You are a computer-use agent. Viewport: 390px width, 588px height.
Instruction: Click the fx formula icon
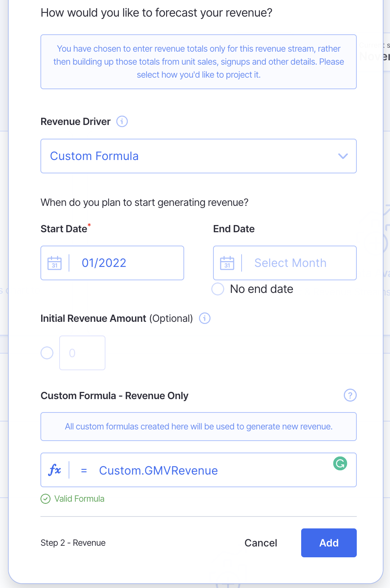[x=55, y=470]
